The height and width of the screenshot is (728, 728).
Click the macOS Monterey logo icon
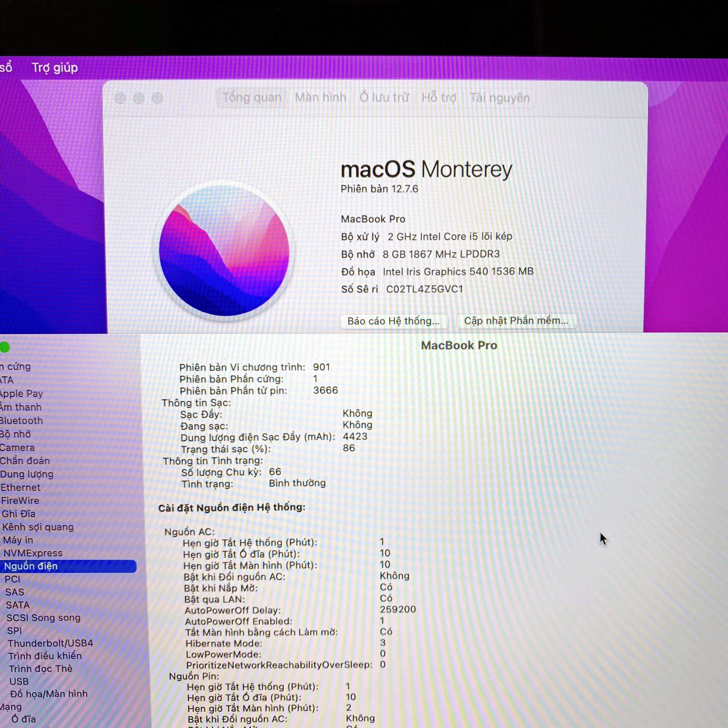(224, 251)
